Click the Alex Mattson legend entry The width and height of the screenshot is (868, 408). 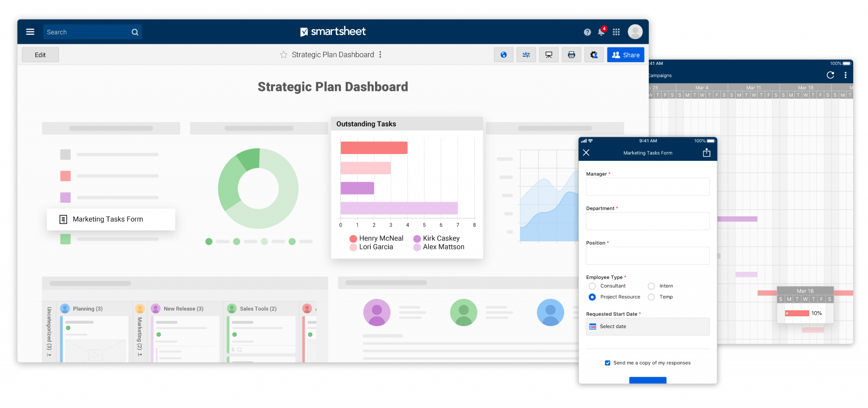pos(439,247)
